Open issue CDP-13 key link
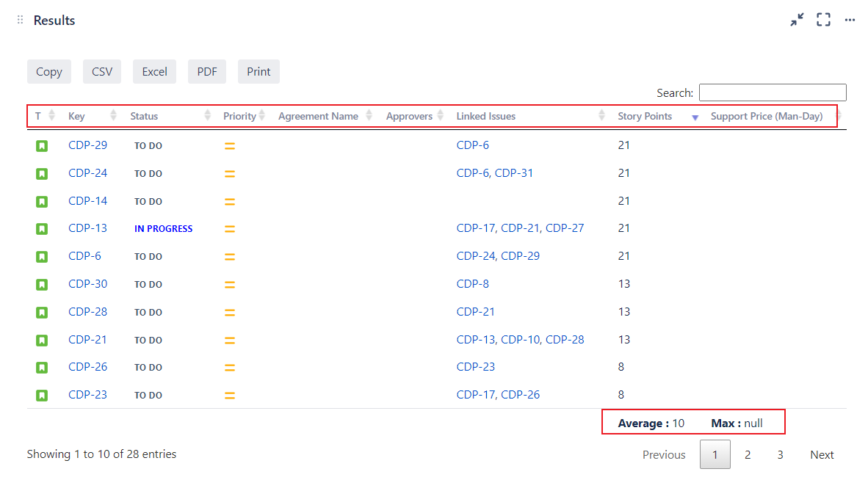 [x=87, y=228]
